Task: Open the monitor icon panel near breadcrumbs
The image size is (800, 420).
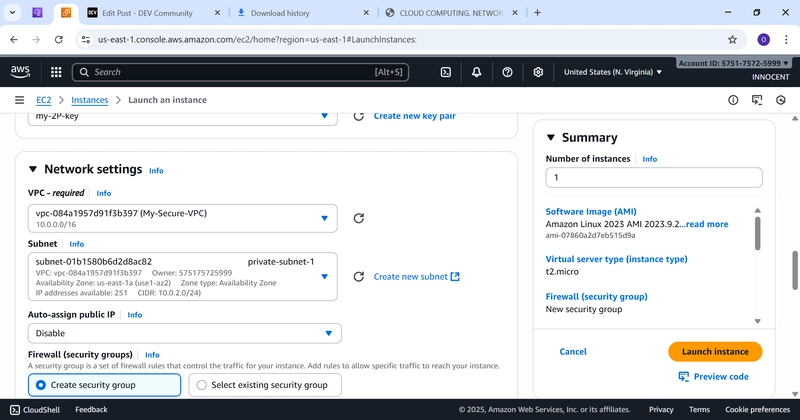Action: (x=757, y=100)
